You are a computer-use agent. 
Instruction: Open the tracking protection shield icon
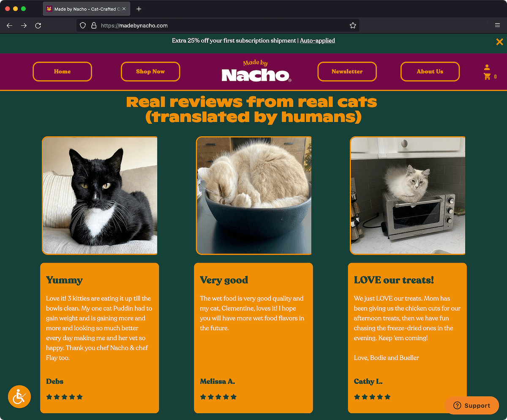(83, 26)
